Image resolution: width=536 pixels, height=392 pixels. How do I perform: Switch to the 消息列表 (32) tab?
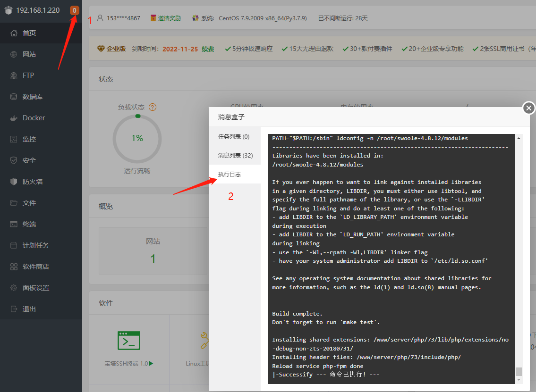point(235,156)
